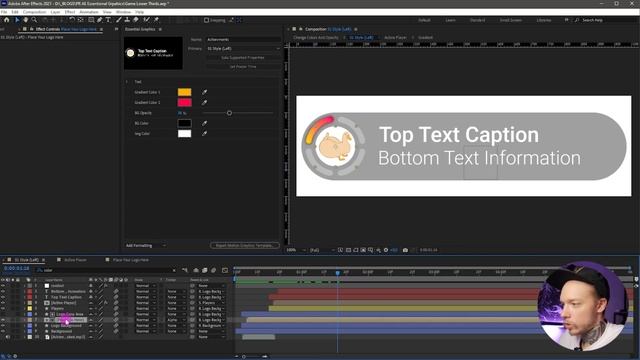640x360 pixels.
Task: Select the Pen tool in the toolbar
Action: tap(100, 20)
